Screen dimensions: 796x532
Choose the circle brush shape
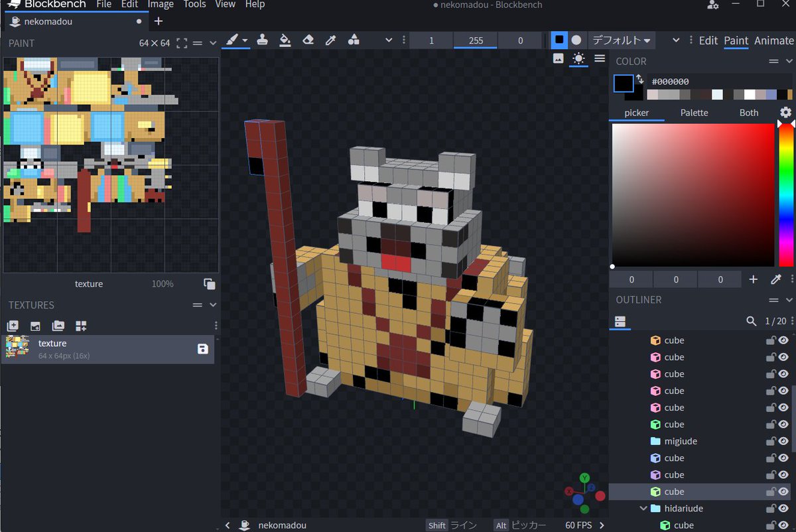click(x=576, y=40)
